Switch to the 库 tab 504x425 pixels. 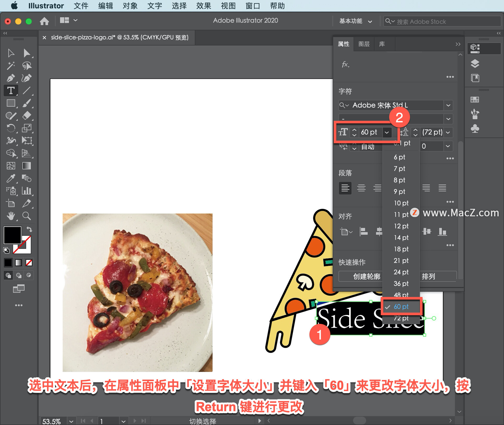382,44
